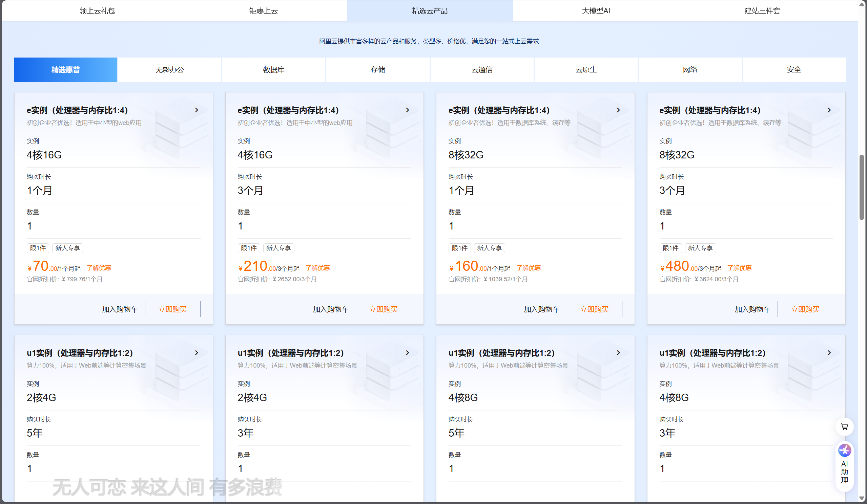Viewport: 867px width, 504px height.
Task: Select the 新人专享 tag on the 160元 card
Action: click(x=489, y=248)
